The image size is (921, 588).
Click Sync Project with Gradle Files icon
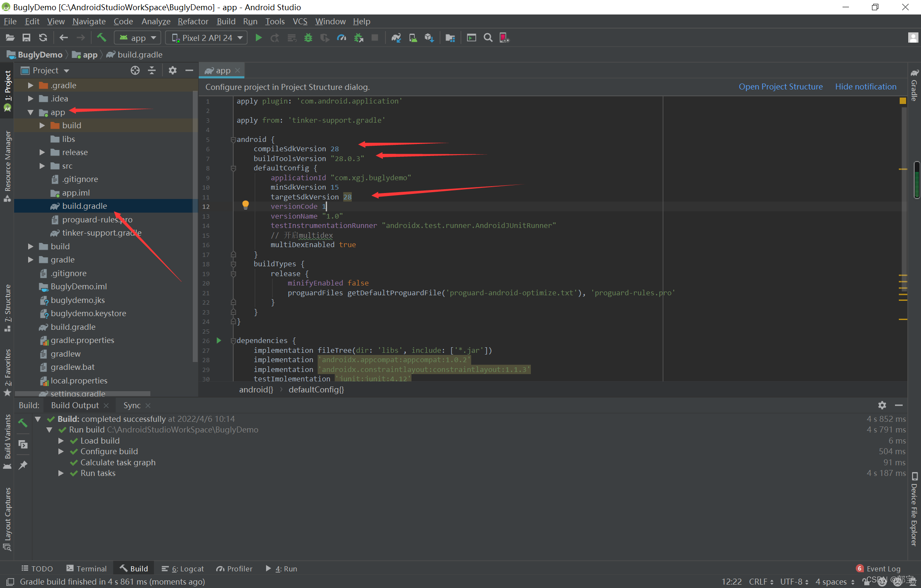tap(396, 38)
